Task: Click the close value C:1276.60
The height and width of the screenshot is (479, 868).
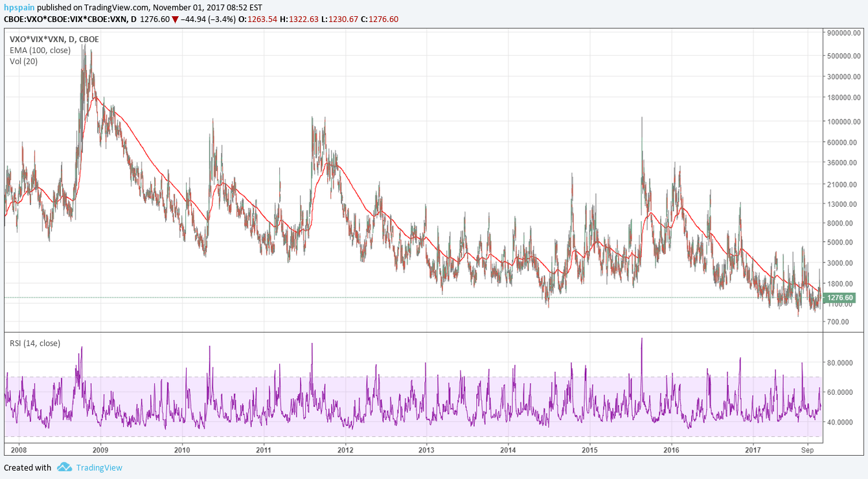Action: (x=380, y=19)
